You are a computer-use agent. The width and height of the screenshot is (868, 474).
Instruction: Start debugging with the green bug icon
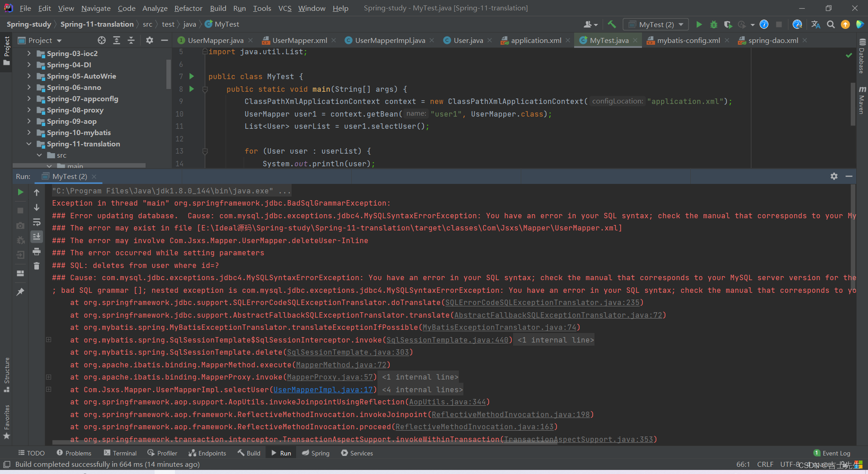coord(713,24)
